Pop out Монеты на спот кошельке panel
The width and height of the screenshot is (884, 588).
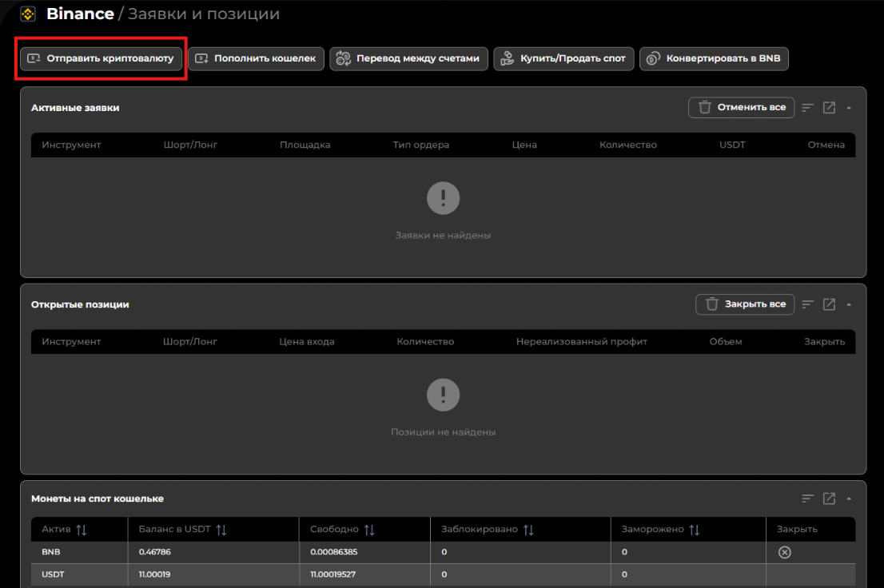tap(829, 499)
